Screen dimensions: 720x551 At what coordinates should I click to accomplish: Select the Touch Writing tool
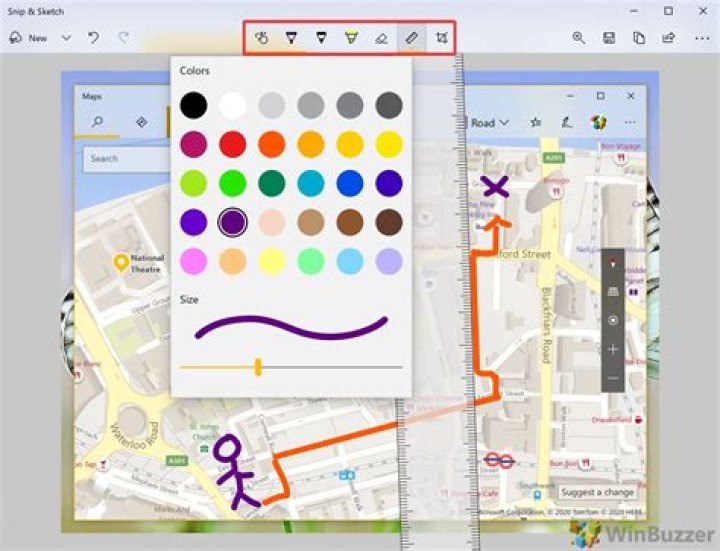click(x=261, y=38)
